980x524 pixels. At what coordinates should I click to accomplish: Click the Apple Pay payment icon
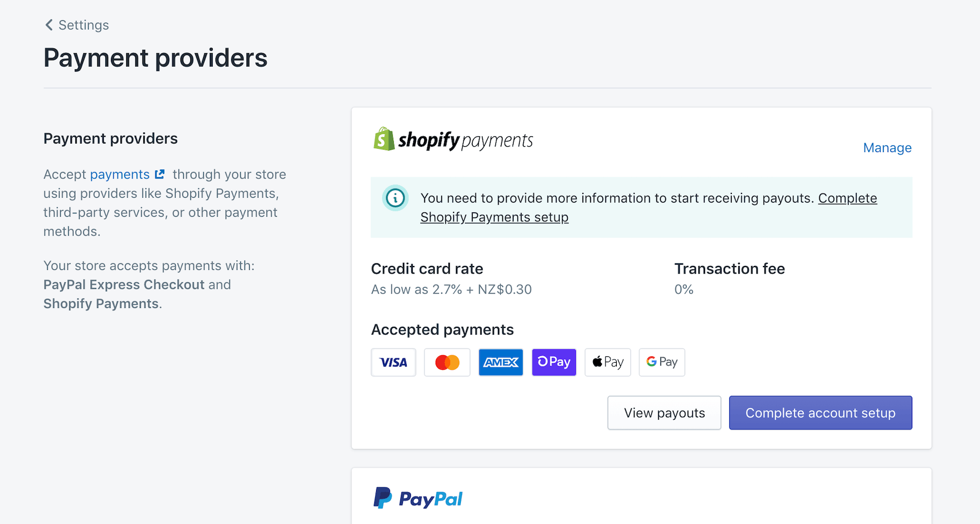(x=607, y=362)
